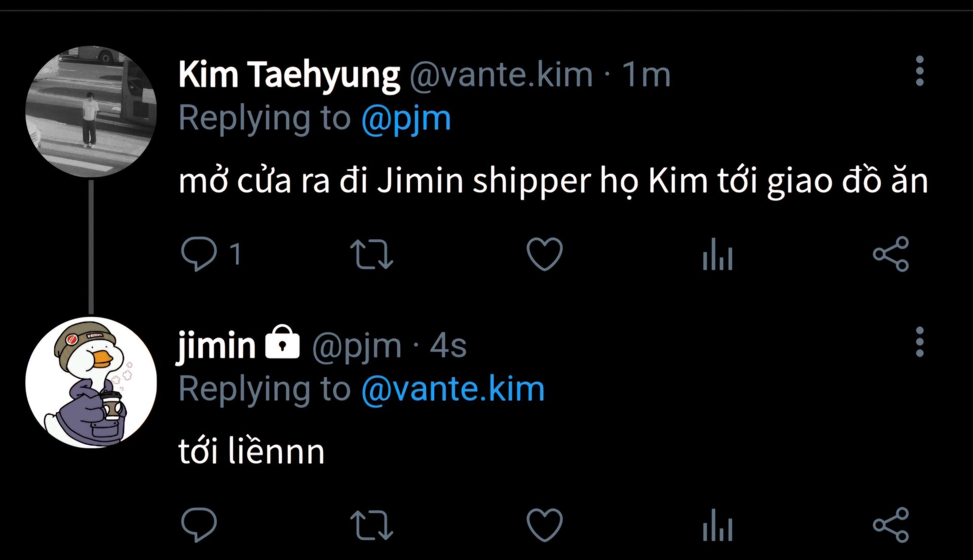Open the reply tweet text 'tới liềnnn'
Image resolution: width=973 pixels, height=560 pixels.
[251, 452]
